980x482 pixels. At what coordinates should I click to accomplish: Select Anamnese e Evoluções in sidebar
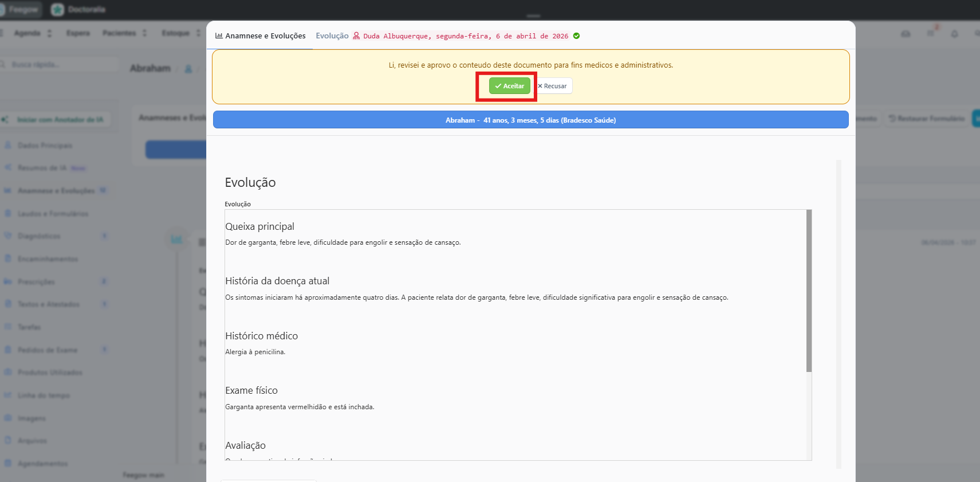point(56,191)
